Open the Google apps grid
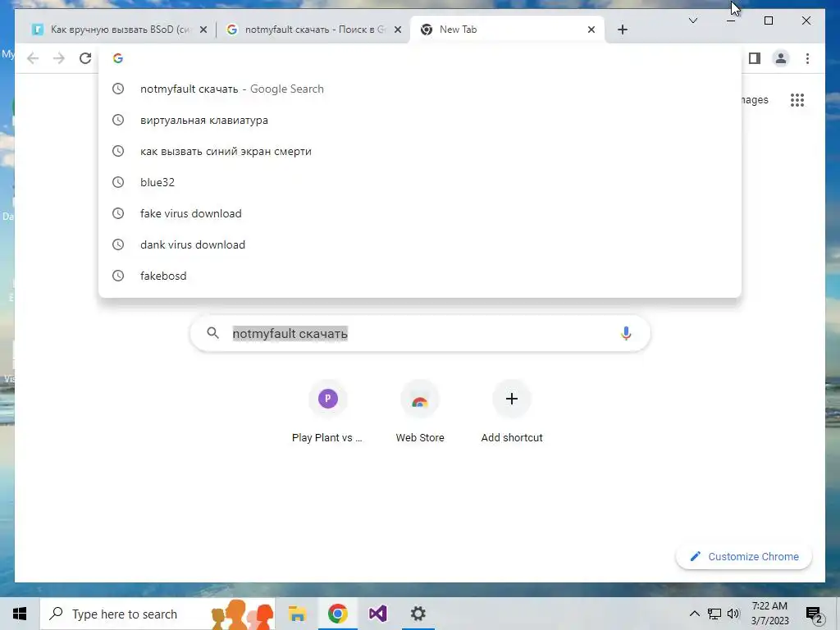This screenshot has height=630, width=840. [797, 99]
